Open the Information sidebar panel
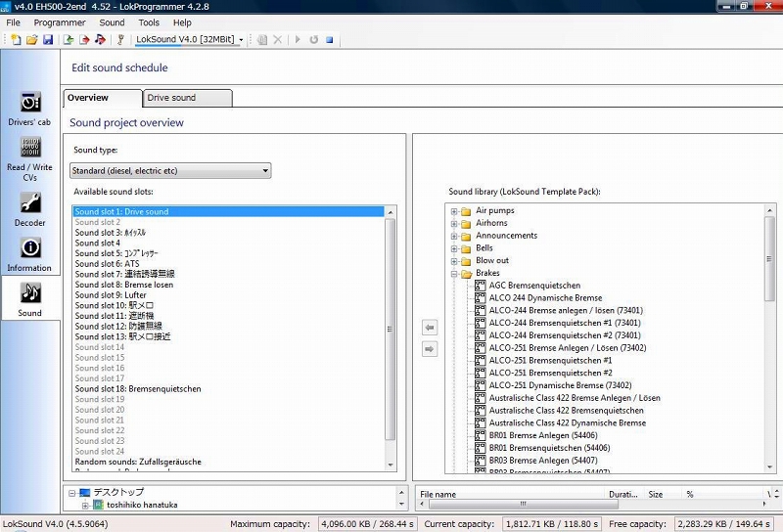The image size is (783, 532). [x=30, y=254]
